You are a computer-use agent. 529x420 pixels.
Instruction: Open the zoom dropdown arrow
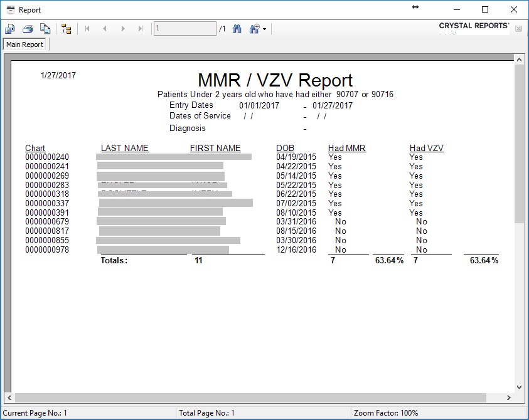[265, 29]
